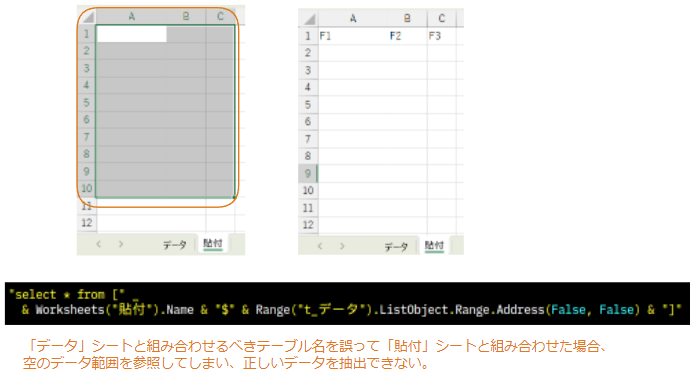Click the select-all corner of left spreadsheet
The image size is (690, 373).
(87, 17)
